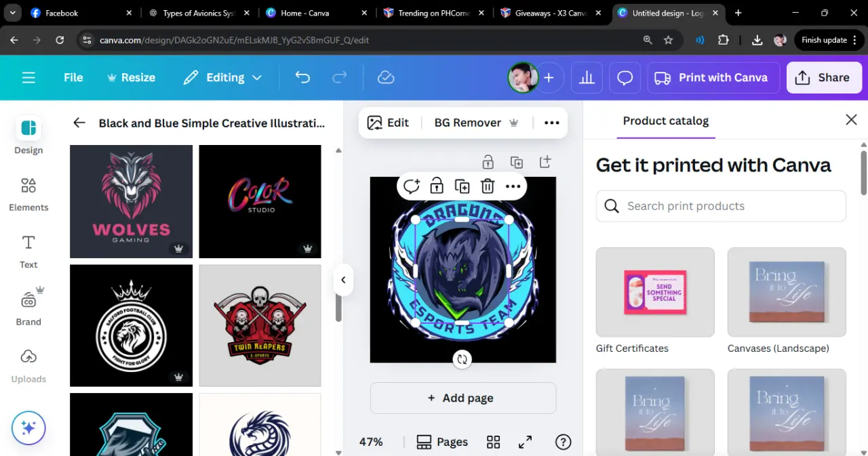Image resolution: width=868 pixels, height=456 pixels.
Task: Click the cloud save status icon
Action: [386, 77]
